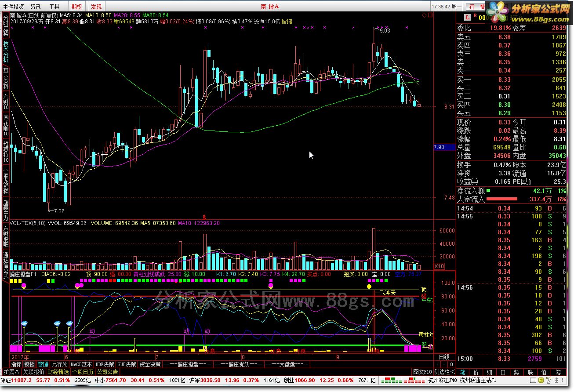Click the 期权 toolbar button
Screen dimensions: 574x392
click(x=76, y=7)
